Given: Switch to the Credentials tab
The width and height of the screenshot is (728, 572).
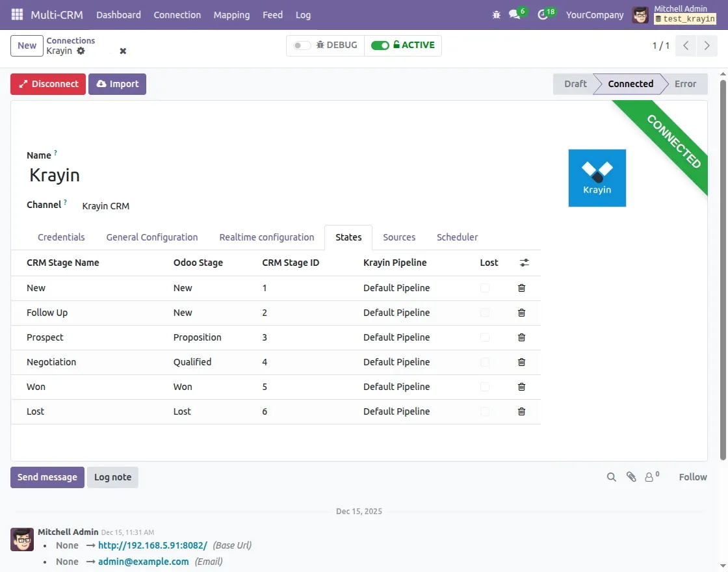Looking at the screenshot, I should coord(61,237).
